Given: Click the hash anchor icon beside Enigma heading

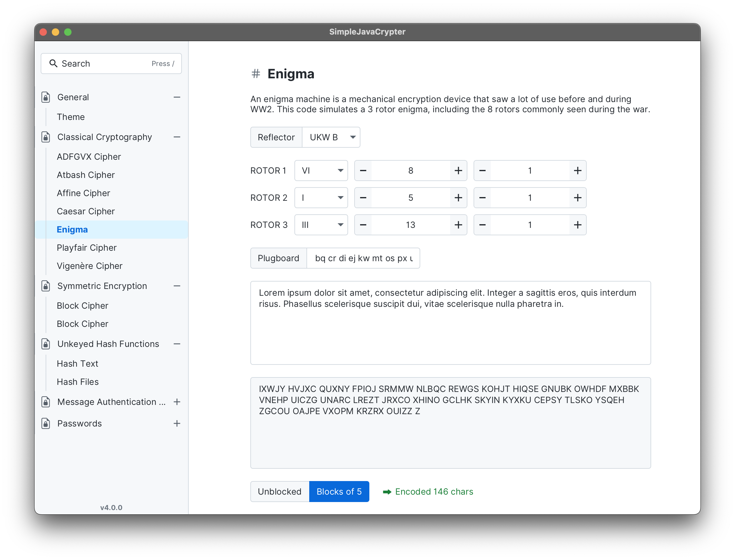Looking at the screenshot, I should click(x=256, y=74).
